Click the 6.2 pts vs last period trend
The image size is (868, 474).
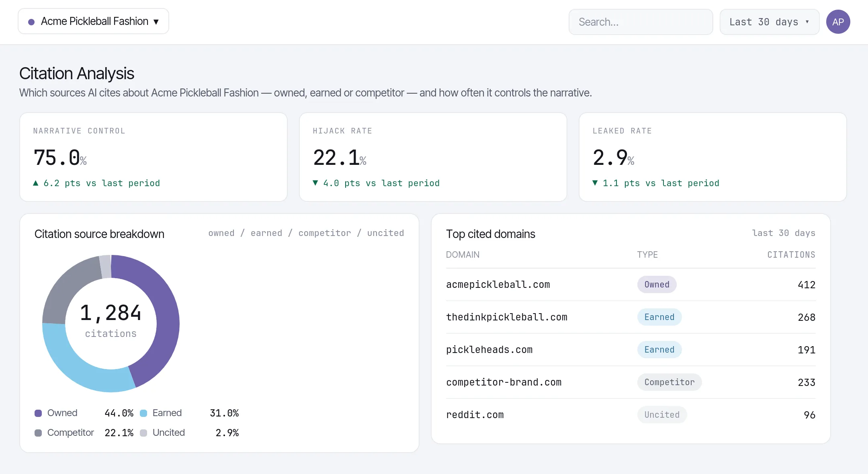[96, 183]
